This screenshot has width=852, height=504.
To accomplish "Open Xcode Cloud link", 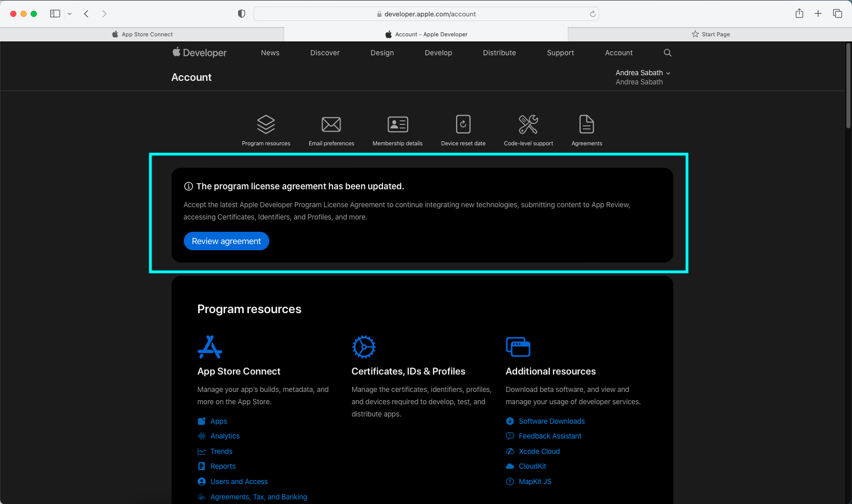I will (x=539, y=451).
